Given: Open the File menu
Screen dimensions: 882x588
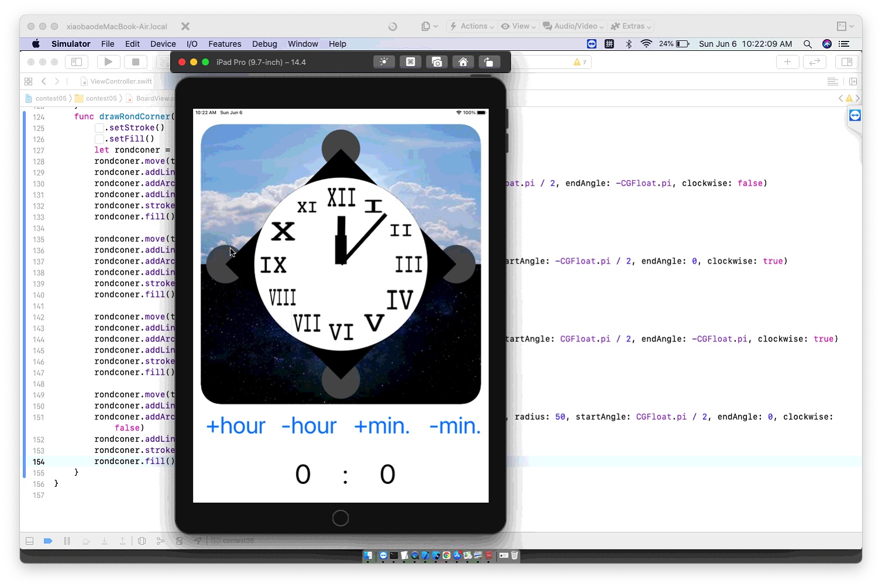Looking at the screenshot, I should click(108, 44).
